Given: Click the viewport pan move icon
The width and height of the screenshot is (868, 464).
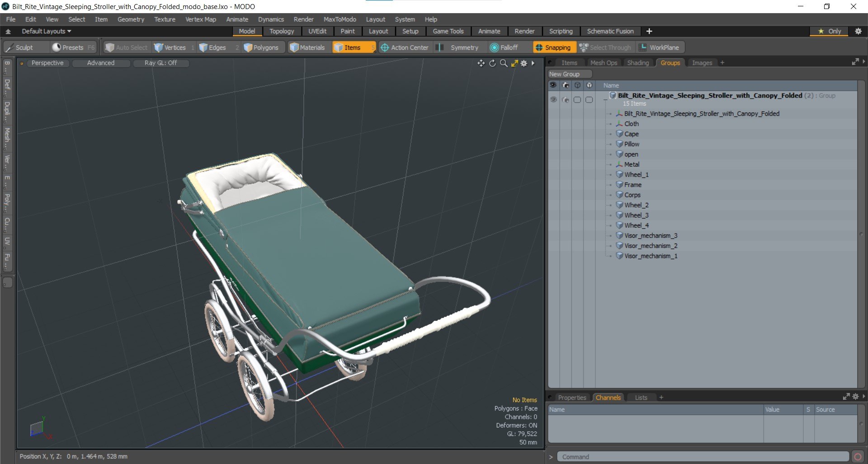Looking at the screenshot, I should pyautogui.click(x=481, y=63).
